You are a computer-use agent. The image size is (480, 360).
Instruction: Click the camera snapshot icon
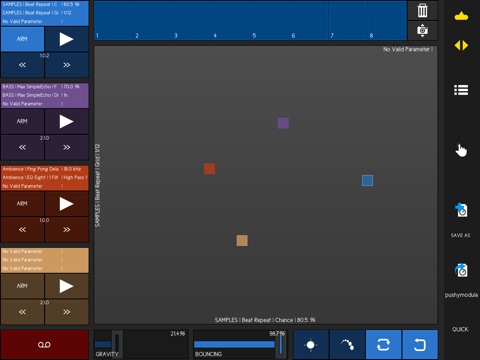tap(422, 31)
